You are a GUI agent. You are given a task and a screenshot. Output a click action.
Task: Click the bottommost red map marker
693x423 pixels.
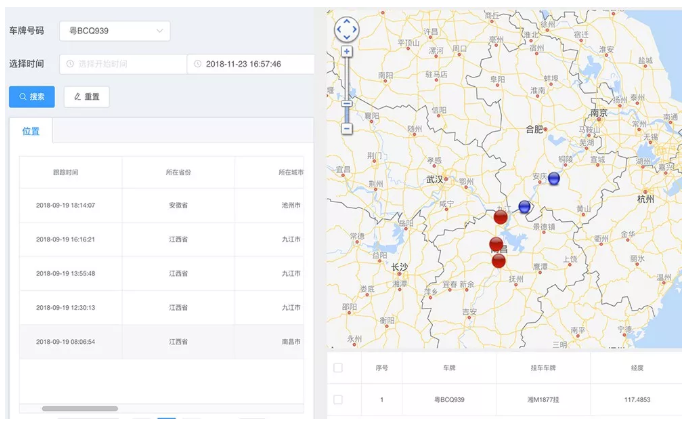click(499, 261)
